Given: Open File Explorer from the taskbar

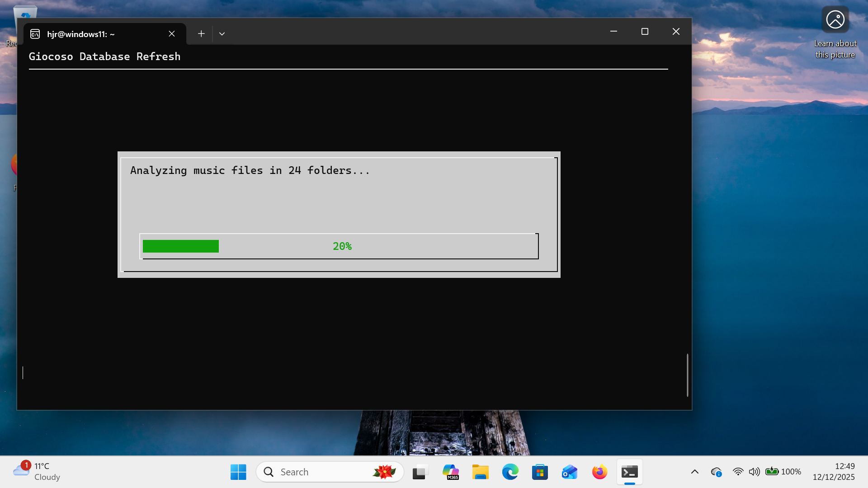Looking at the screenshot, I should click(x=480, y=472).
